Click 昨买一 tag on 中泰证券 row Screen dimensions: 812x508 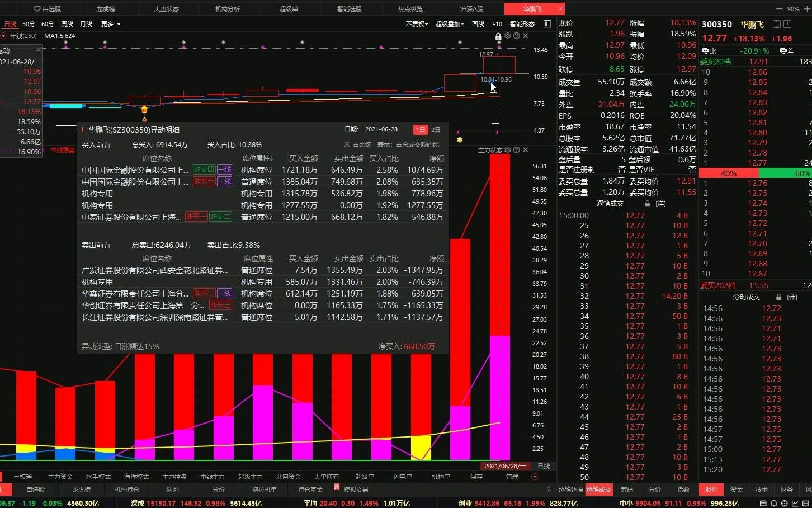[196, 217]
